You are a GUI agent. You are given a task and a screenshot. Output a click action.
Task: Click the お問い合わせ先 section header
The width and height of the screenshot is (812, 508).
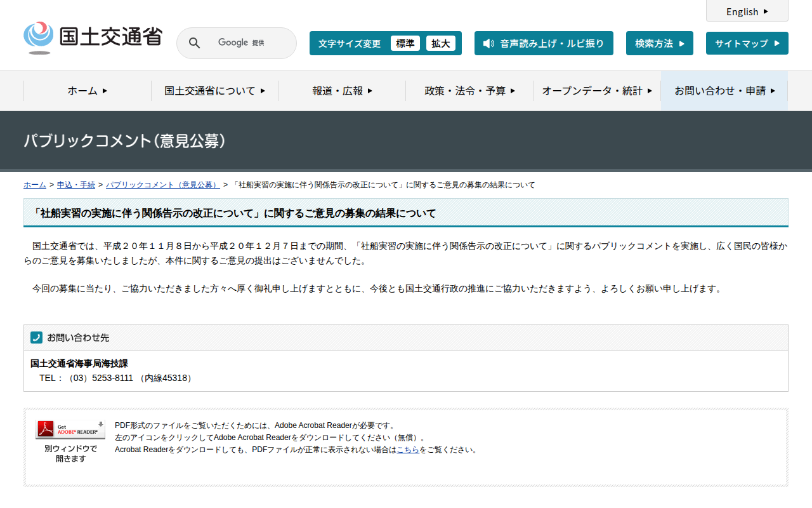(x=406, y=338)
